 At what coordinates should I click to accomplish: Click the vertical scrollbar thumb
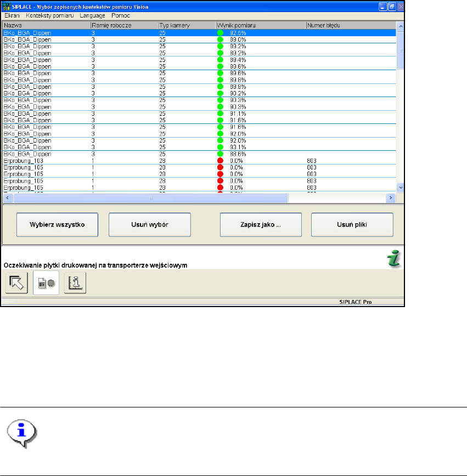tap(401, 50)
